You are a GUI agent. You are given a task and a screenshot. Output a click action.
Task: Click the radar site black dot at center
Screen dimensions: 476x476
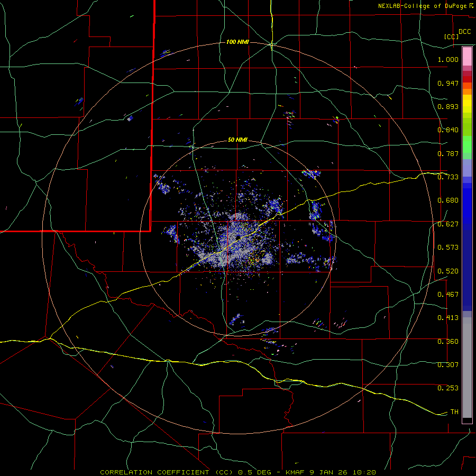[238, 237]
